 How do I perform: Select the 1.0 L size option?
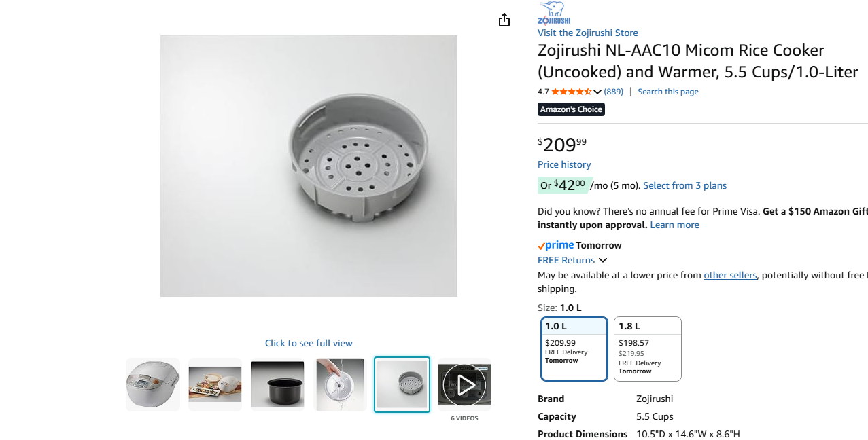(x=574, y=349)
